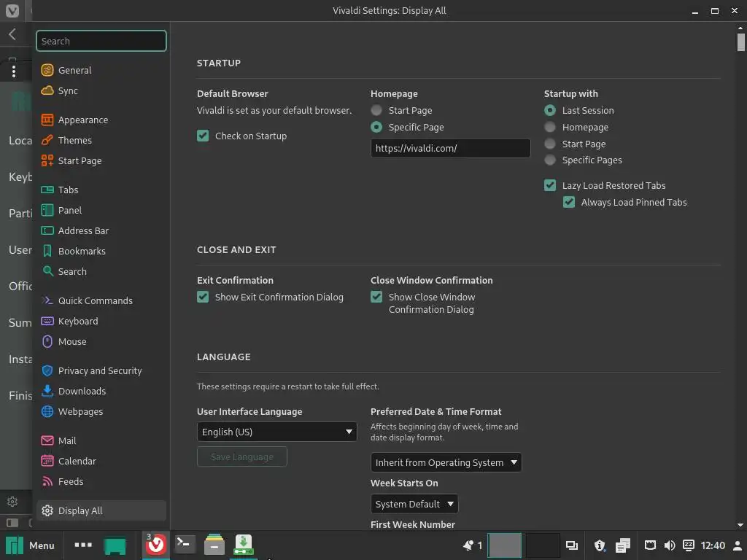Select Start Page homepage radio
The height and width of the screenshot is (560, 747).
point(376,111)
